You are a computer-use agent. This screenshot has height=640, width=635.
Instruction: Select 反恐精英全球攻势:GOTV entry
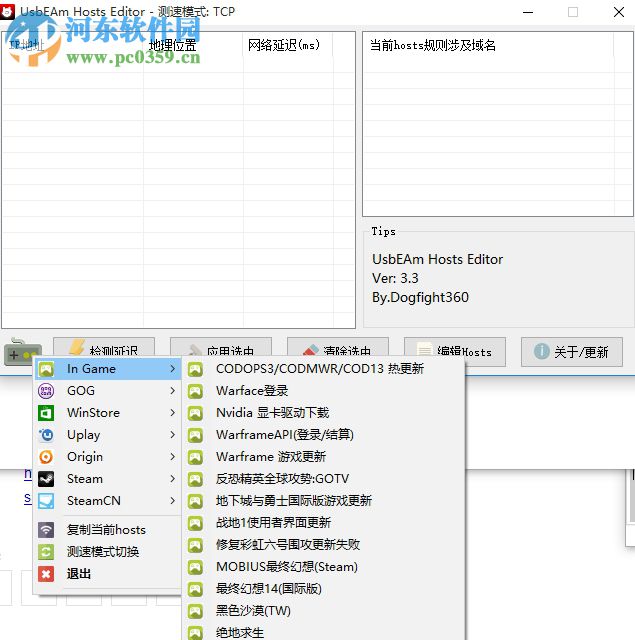[323, 479]
